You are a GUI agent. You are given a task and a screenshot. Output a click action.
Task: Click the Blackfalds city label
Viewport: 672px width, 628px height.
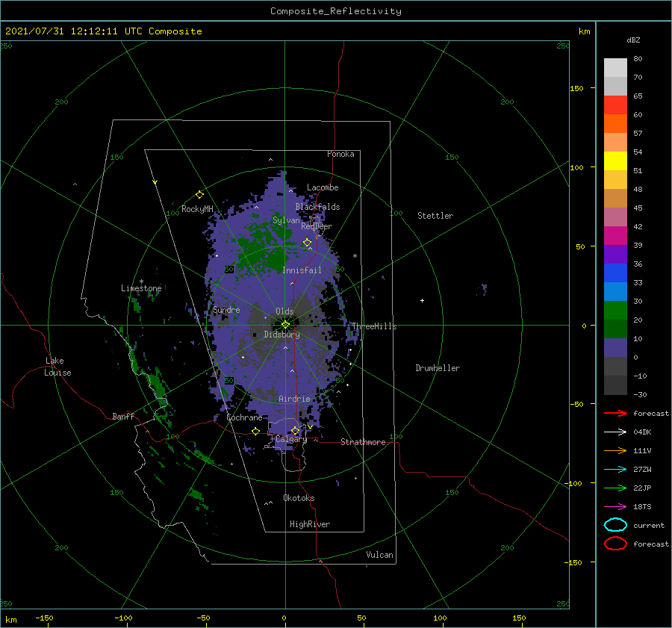click(317, 207)
